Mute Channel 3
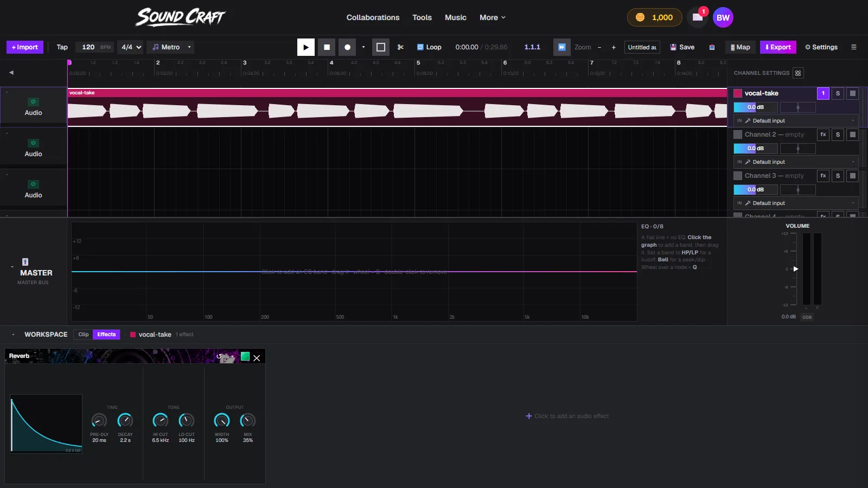This screenshot has height=488, width=868. (853, 176)
